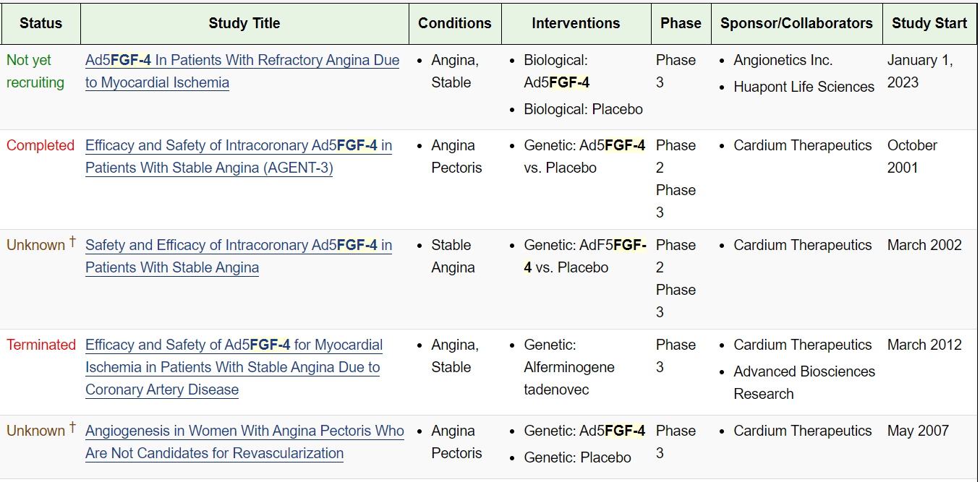Click Advanced Biosciences Research collaborator entry

click(x=804, y=382)
